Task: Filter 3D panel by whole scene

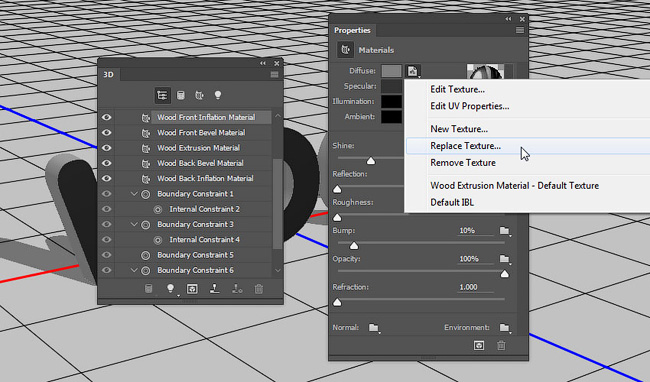Action: pyautogui.click(x=162, y=95)
